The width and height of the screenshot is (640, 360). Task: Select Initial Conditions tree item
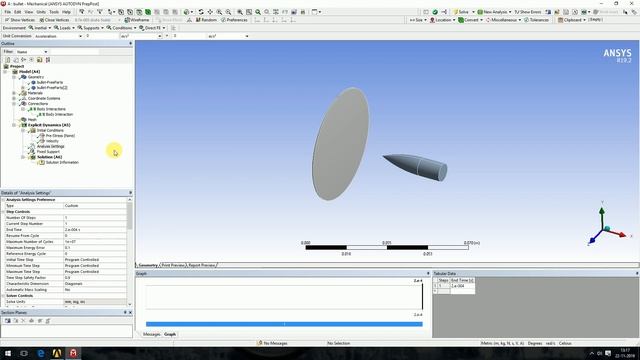pyautogui.click(x=50, y=130)
